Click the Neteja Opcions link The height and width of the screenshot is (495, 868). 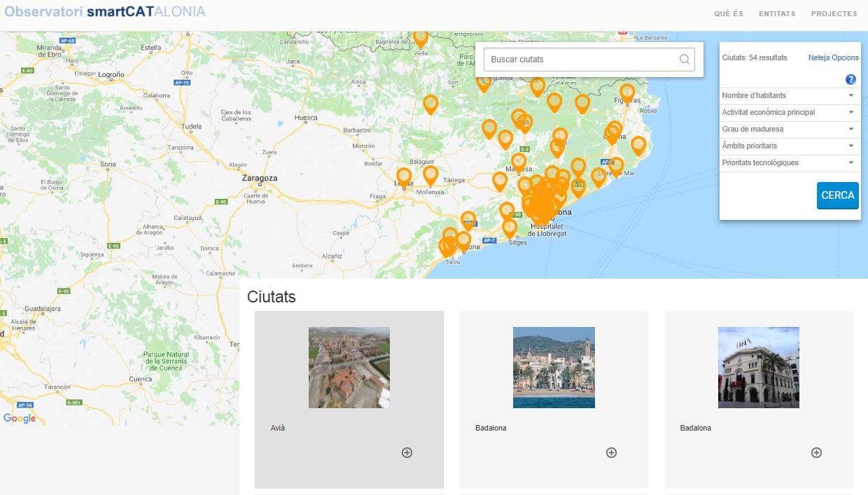(x=833, y=58)
